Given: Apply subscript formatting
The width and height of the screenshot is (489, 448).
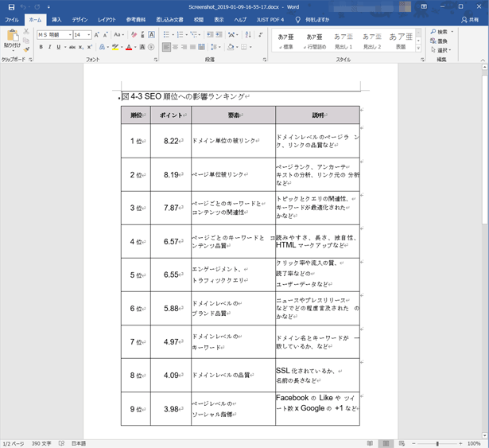Looking at the screenshot, I should tap(81, 47).
